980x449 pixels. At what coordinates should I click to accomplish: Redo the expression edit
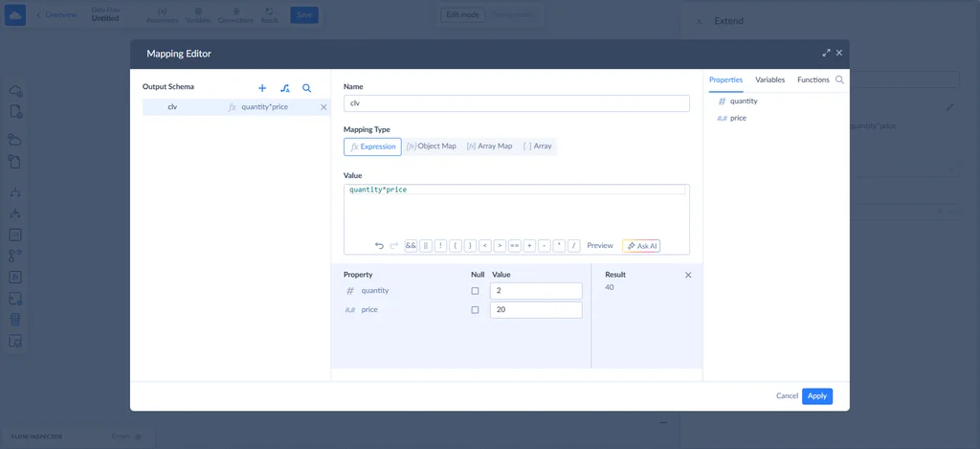[x=393, y=246]
